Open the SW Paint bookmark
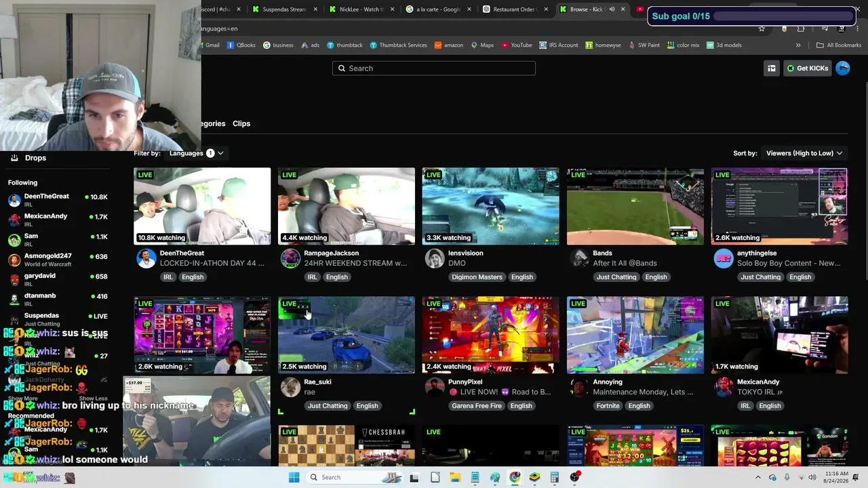868x488 pixels. pyautogui.click(x=644, y=45)
